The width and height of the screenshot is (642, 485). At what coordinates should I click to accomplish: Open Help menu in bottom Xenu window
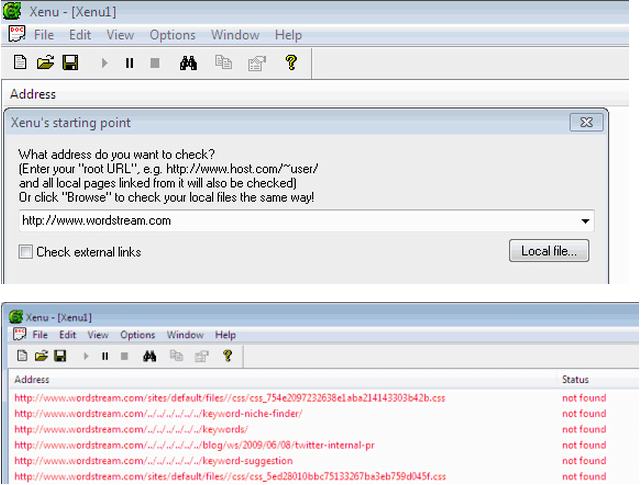coord(226,335)
